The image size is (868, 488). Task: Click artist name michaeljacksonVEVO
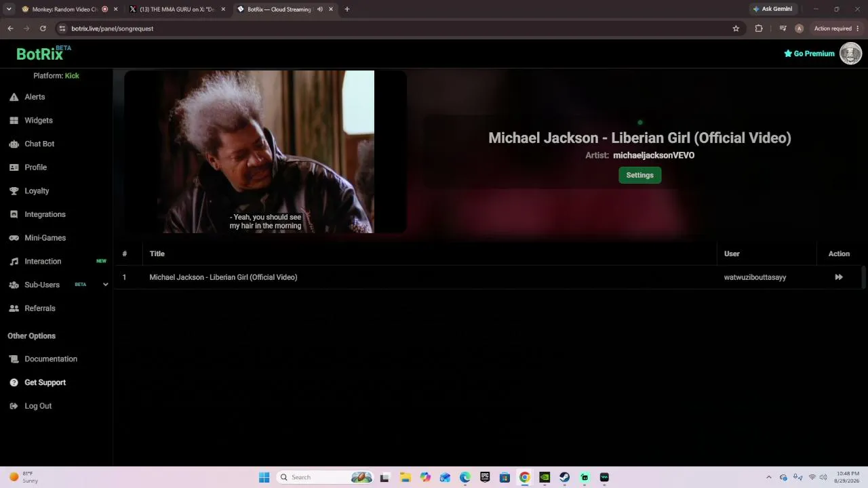point(654,155)
